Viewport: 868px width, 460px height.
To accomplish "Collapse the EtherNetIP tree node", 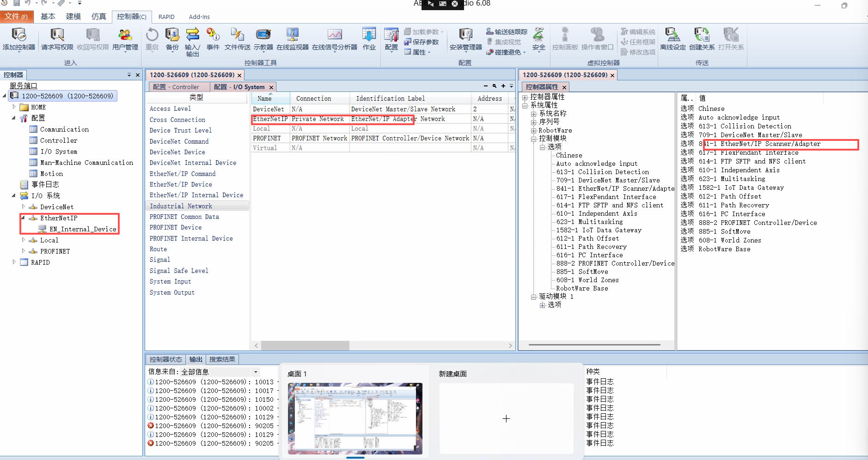I will click(23, 218).
